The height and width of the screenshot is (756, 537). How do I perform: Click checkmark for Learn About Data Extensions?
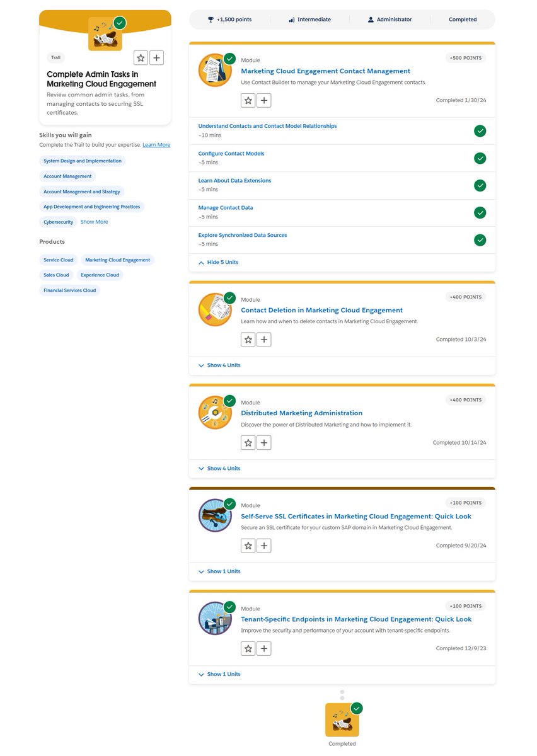(480, 185)
